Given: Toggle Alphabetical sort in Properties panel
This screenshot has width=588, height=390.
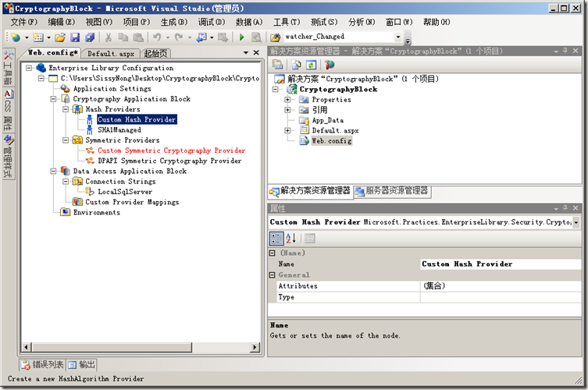Looking at the screenshot, I should pos(291,238).
